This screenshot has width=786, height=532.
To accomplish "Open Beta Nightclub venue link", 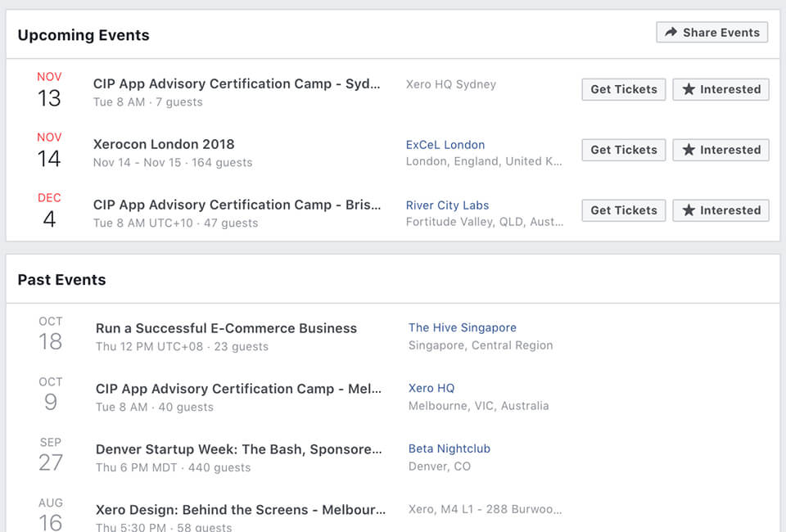I will [x=449, y=449].
